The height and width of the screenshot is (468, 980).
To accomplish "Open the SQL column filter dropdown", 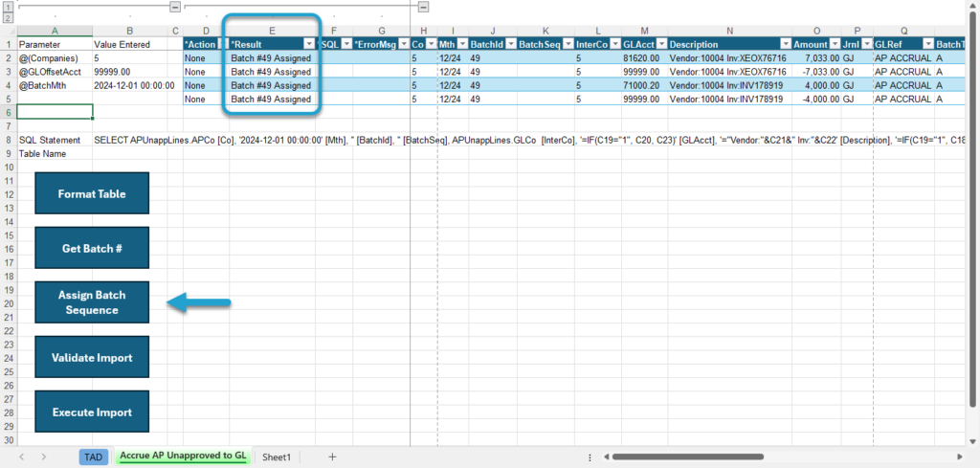I will pos(345,44).
